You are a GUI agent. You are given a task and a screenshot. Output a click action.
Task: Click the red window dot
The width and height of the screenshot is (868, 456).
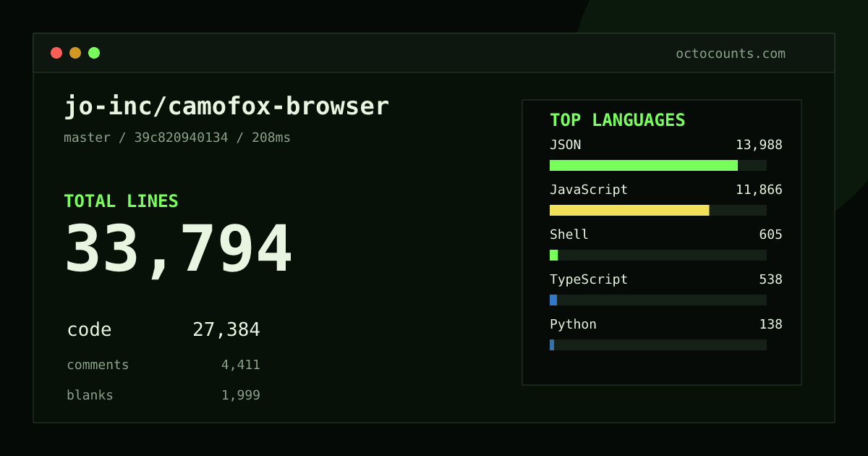[56, 53]
